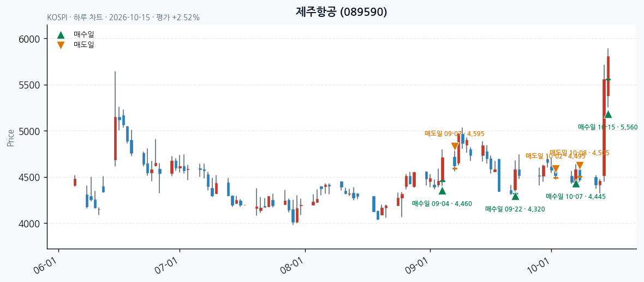Click the long blue candle before the 09-22 buy
Image resolution: width=644 pixels, height=282 pixels.
pos(499,175)
